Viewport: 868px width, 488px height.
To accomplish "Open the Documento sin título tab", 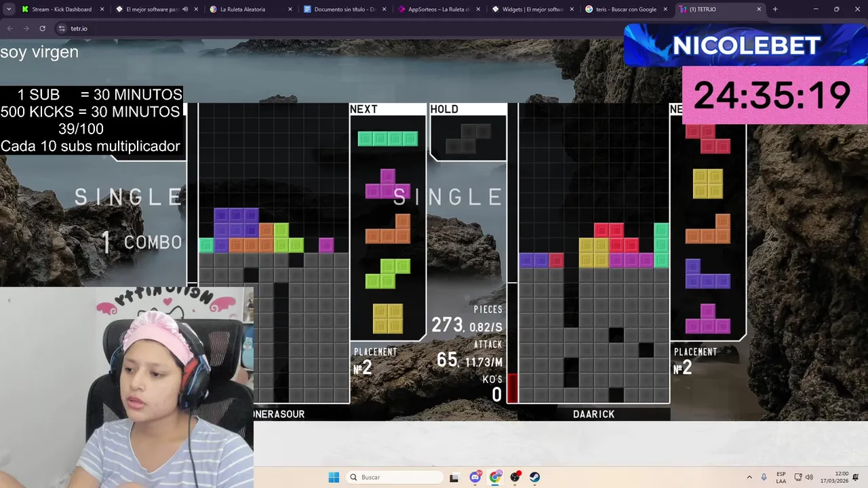I will point(344,9).
